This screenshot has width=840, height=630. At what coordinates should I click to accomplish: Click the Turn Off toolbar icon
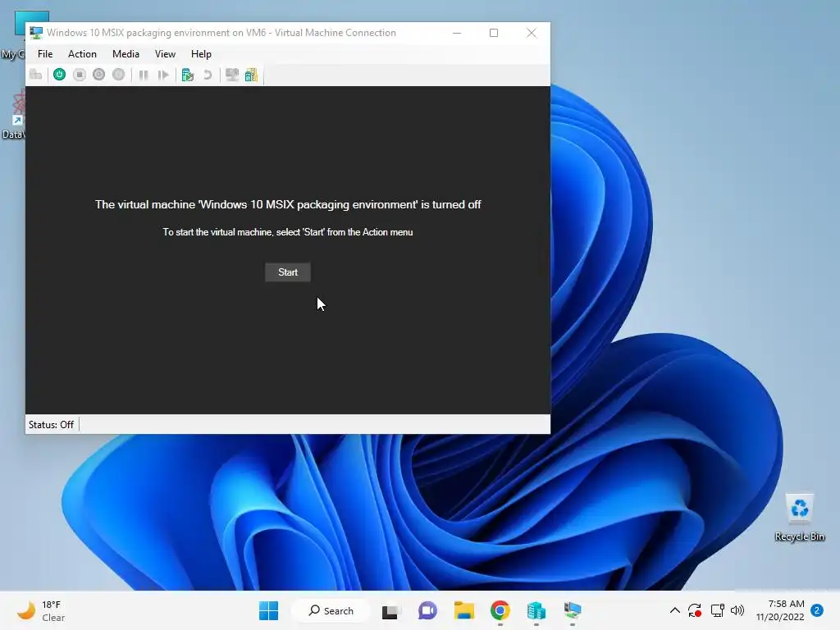[80, 75]
